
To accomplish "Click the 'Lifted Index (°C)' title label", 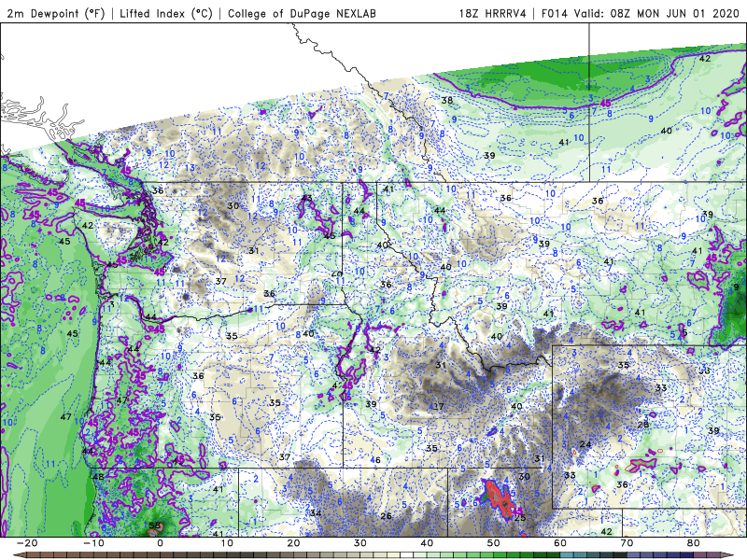I will point(166,13).
